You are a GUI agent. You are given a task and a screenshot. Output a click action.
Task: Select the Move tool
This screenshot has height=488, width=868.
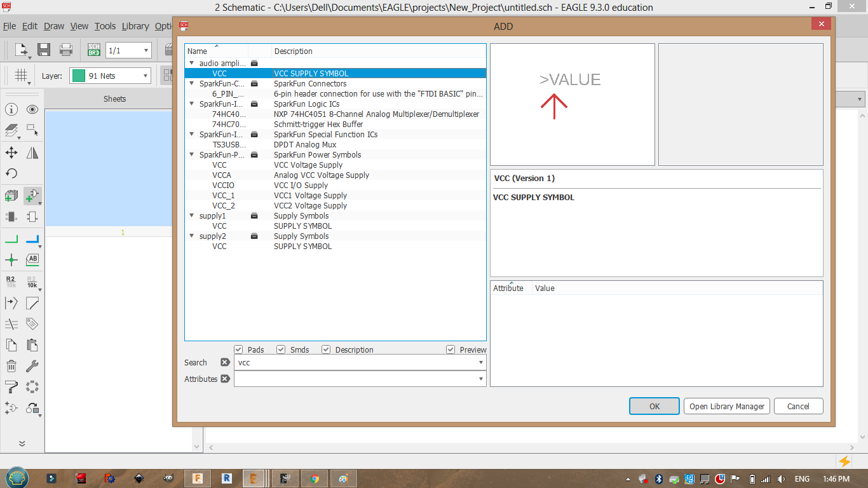click(11, 152)
